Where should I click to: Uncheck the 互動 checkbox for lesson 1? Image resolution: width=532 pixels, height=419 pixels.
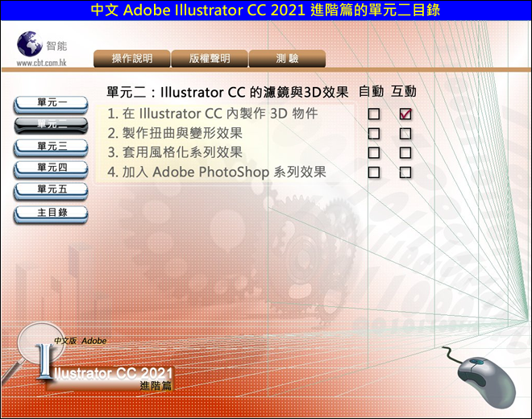[x=405, y=114]
